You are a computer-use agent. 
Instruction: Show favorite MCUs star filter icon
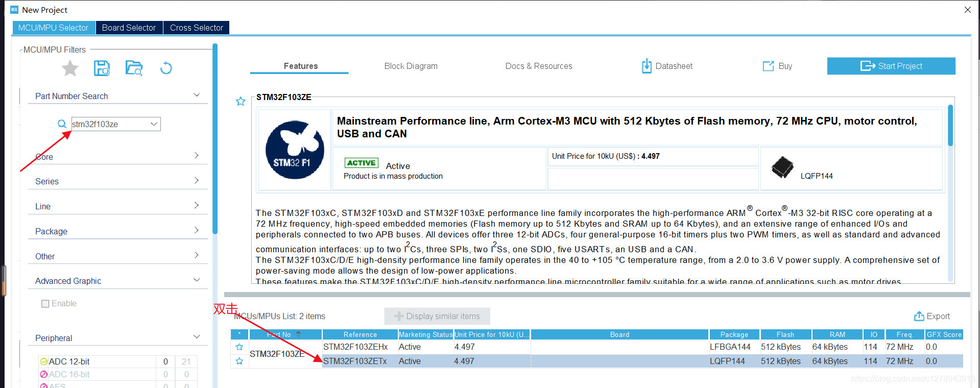pyautogui.click(x=70, y=68)
